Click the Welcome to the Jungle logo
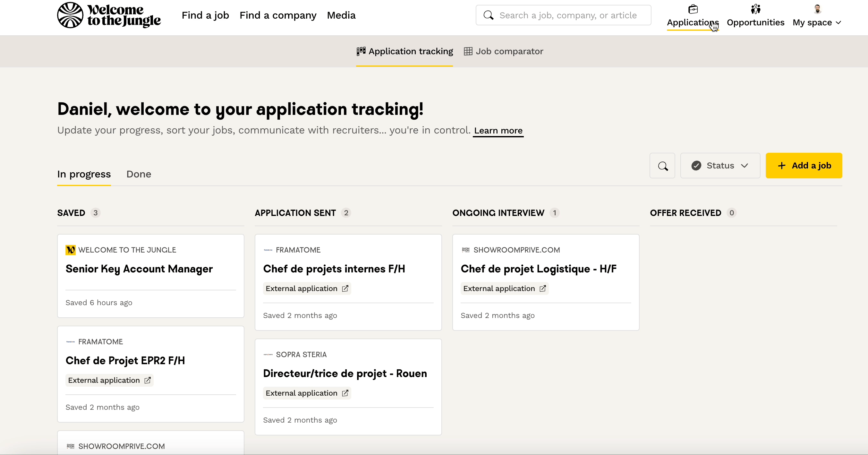 coord(109,15)
